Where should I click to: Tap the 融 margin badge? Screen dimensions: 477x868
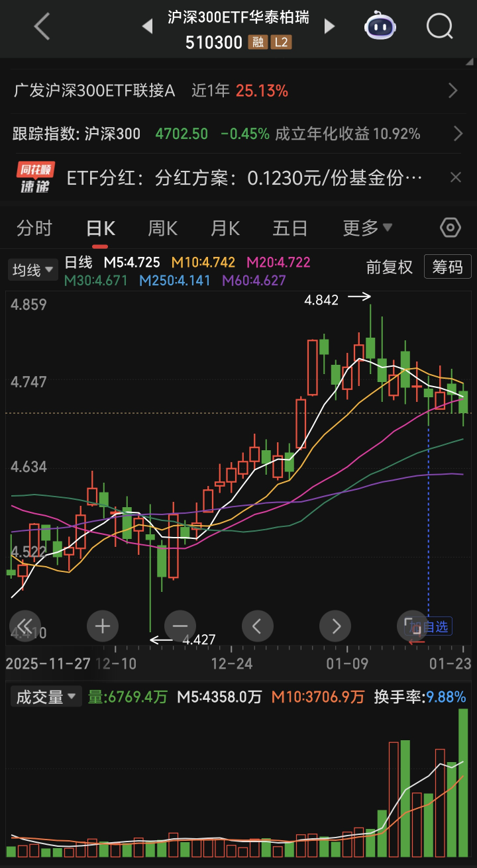(258, 42)
